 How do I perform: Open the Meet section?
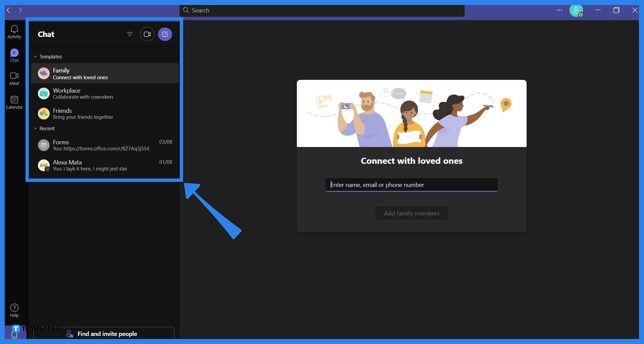click(x=14, y=78)
